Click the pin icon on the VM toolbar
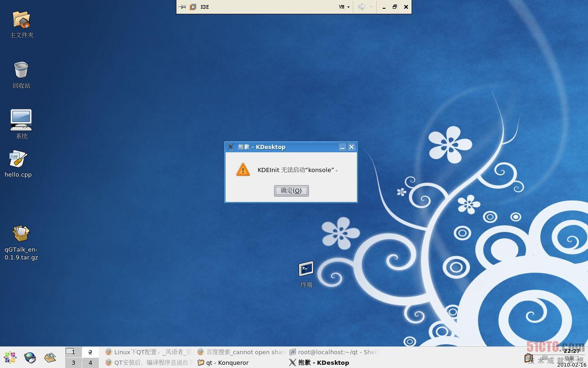588x368 pixels. pos(182,7)
